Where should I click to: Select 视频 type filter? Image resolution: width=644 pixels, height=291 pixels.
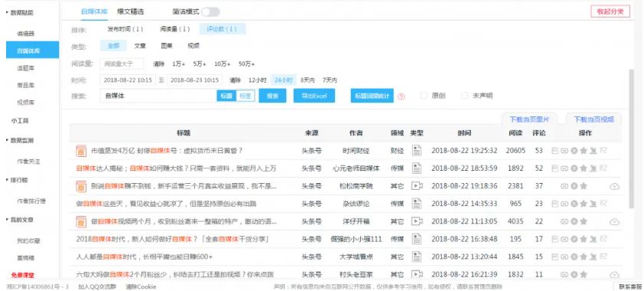[194, 46]
